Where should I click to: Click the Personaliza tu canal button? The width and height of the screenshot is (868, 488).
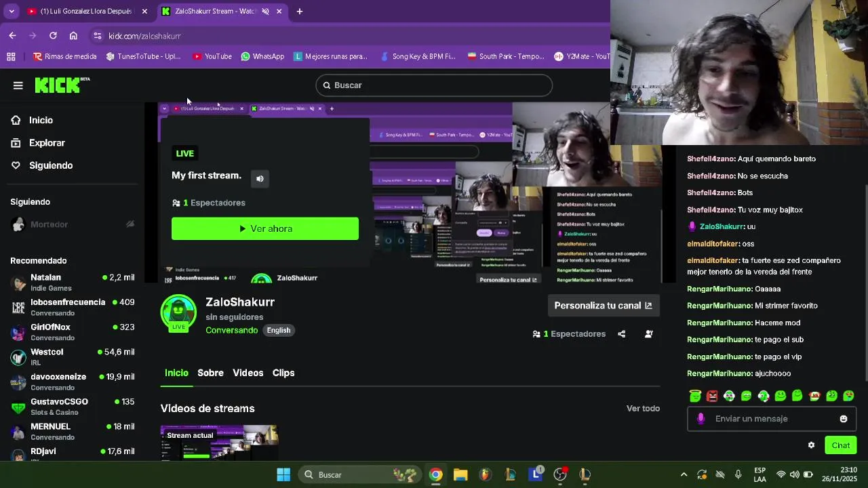pyautogui.click(x=603, y=306)
